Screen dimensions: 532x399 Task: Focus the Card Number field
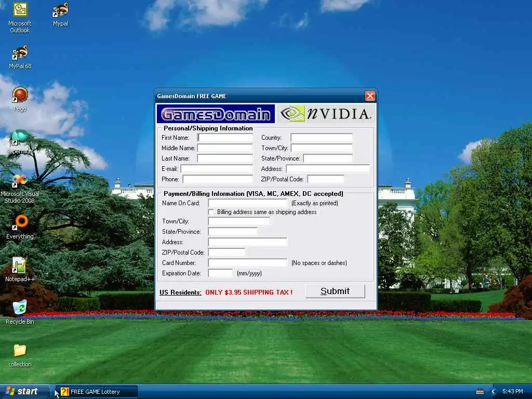tap(248, 262)
